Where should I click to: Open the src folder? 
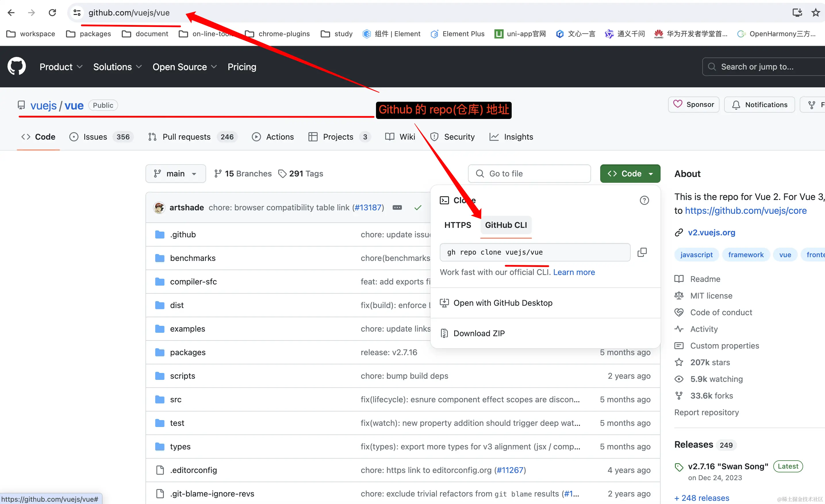tap(176, 399)
